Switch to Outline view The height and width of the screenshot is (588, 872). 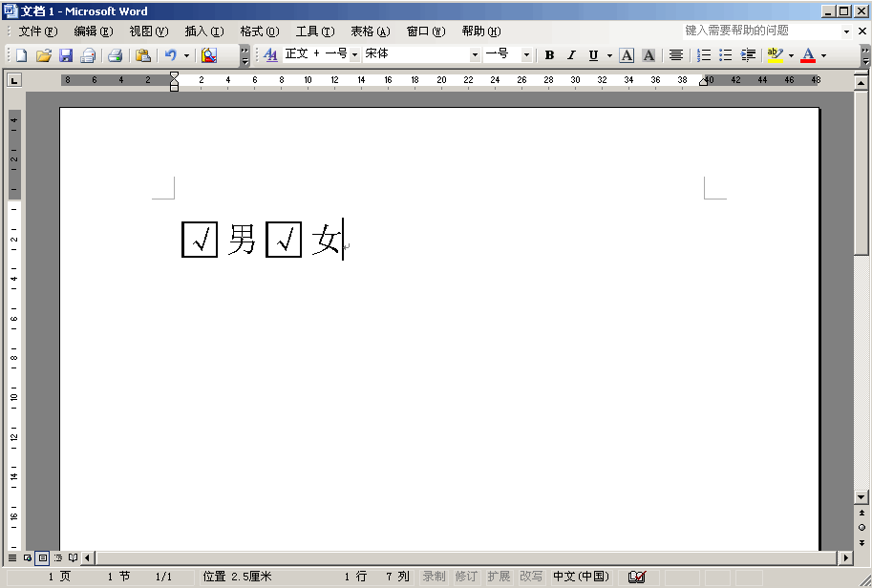coord(58,557)
